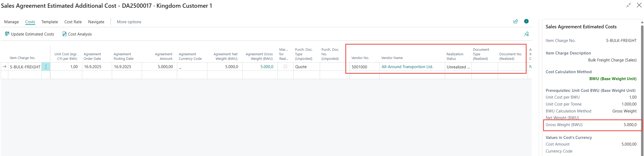Click the Vendor No. field 5001000

click(x=359, y=67)
